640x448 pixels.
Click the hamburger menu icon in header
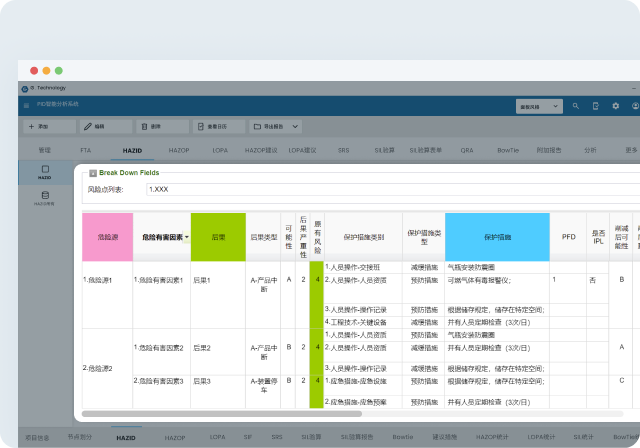(x=27, y=103)
